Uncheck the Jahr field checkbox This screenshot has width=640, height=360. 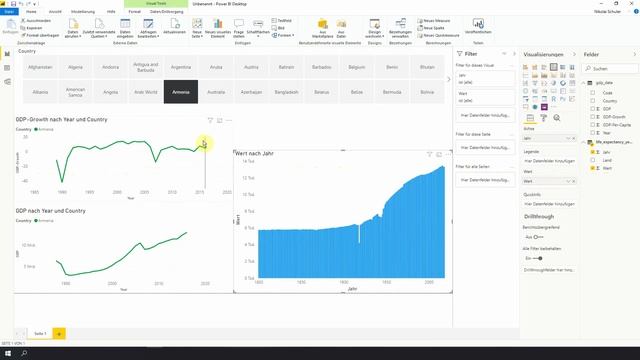click(x=592, y=152)
